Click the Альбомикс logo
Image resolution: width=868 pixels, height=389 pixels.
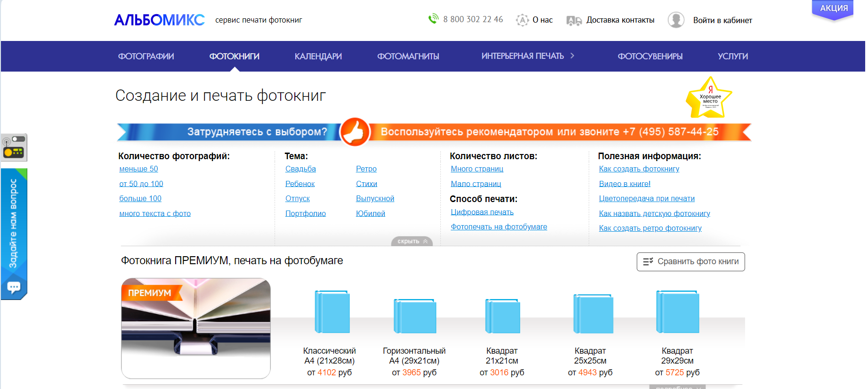pyautogui.click(x=159, y=20)
